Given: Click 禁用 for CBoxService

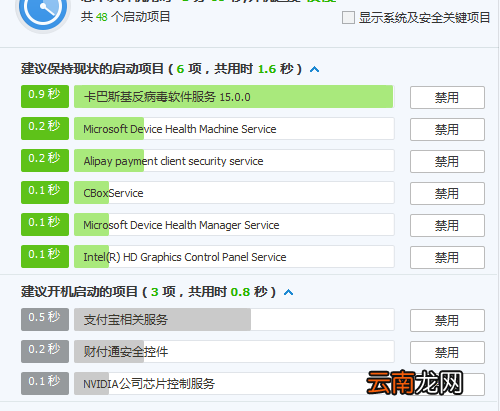Looking at the screenshot, I should click(x=447, y=193).
